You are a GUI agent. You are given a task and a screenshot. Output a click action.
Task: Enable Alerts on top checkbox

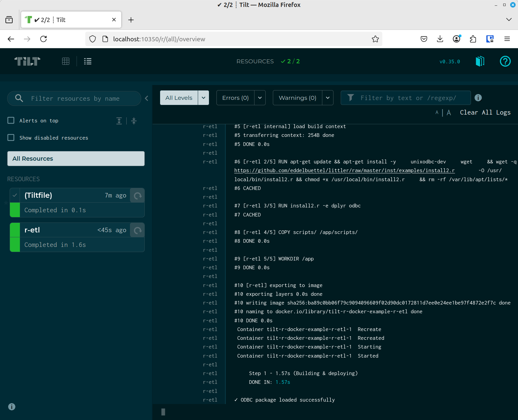pos(11,120)
